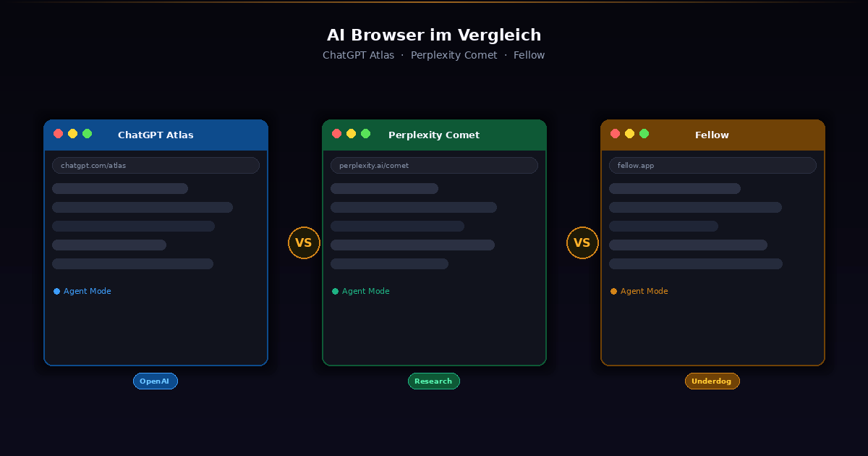Click the yellow traffic-light icon on ChatGPT Atlas window
Viewport: 868px width, 456px height.
[x=72, y=133]
